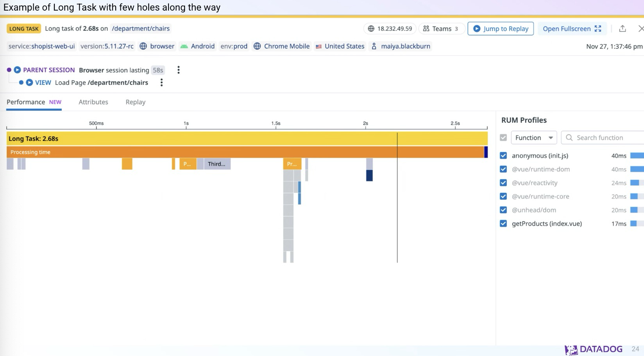The width and height of the screenshot is (644, 356).
Task: Click play icon beside VIEW Load Page
Action: pyautogui.click(x=29, y=83)
